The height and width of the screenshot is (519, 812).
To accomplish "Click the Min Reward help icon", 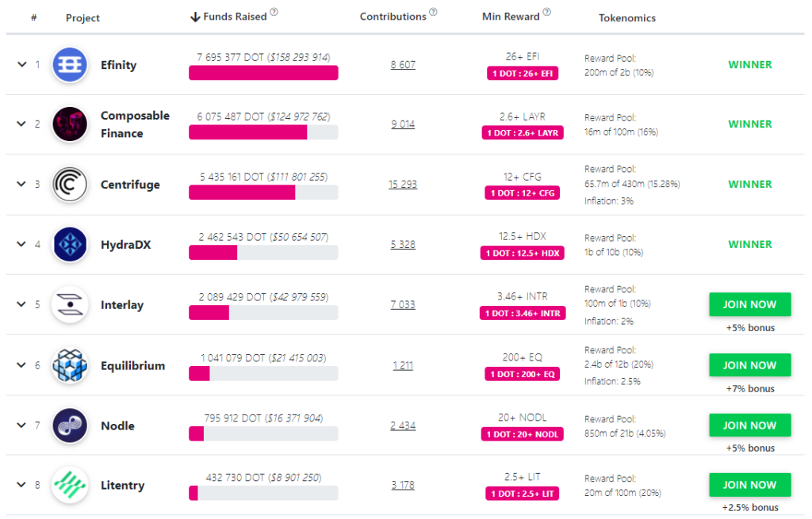I will click(547, 13).
